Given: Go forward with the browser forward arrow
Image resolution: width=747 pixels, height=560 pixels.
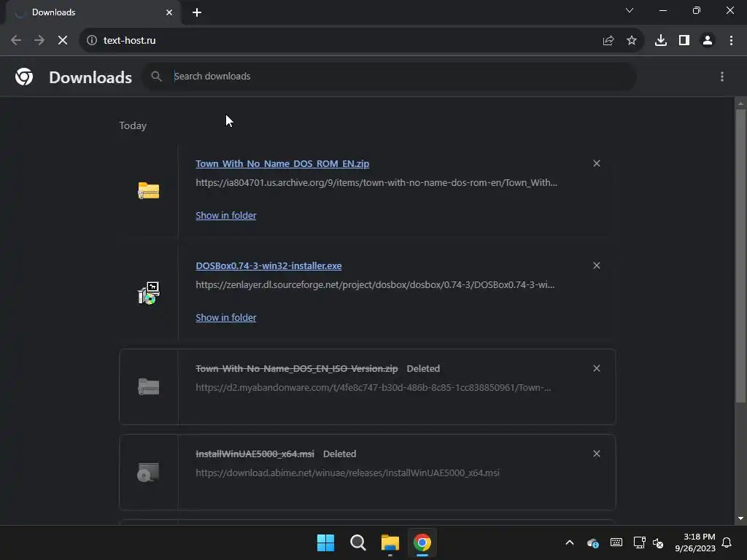Looking at the screenshot, I should 39,41.
